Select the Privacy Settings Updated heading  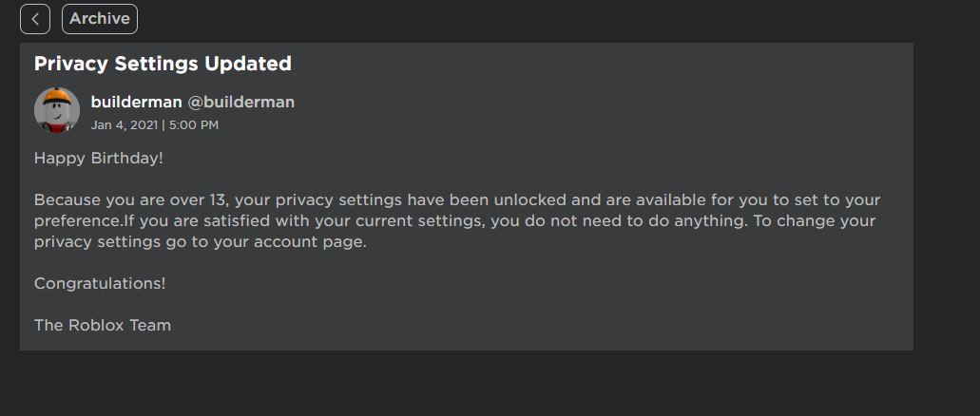tap(163, 65)
